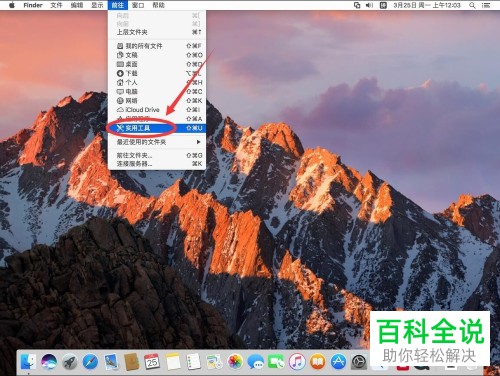Open the 显示 menu
500x376 pixels.
click(x=97, y=5)
